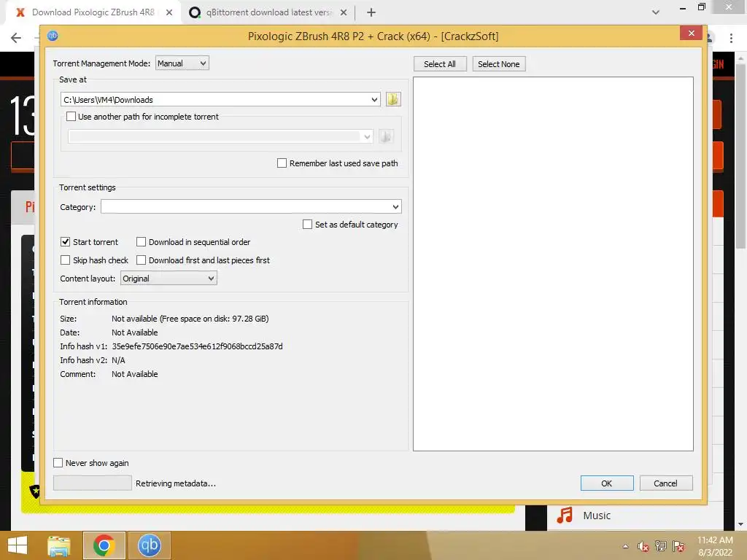Screen dimensions: 747x560
Task: Enable Download in sequential order
Action: coord(141,241)
